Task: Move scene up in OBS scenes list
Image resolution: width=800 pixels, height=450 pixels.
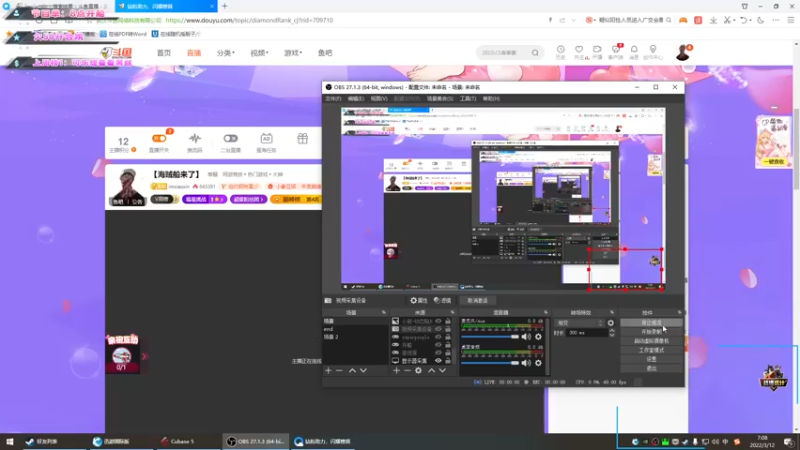Action: tap(352, 370)
